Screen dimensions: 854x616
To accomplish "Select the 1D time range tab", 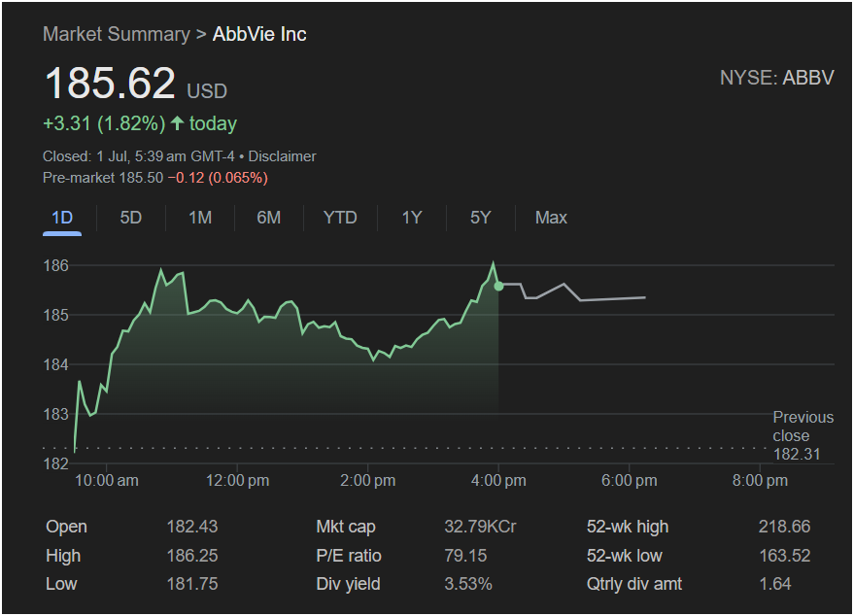I will click(62, 218).
